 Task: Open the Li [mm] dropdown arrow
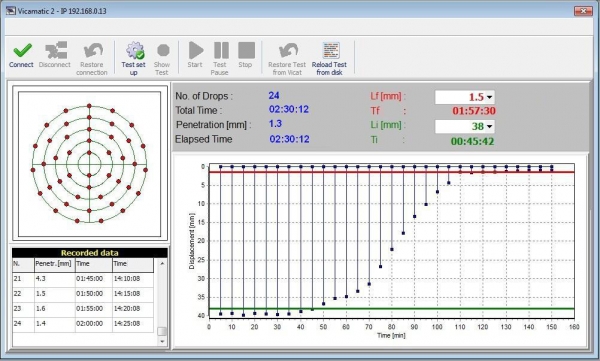click(489, 126)
